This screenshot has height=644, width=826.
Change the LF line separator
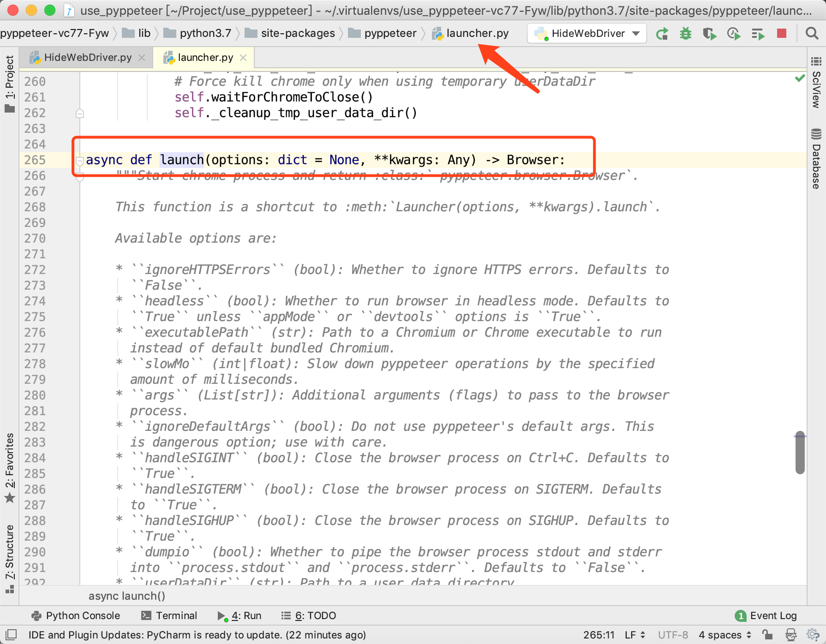(x=634, y=635)
